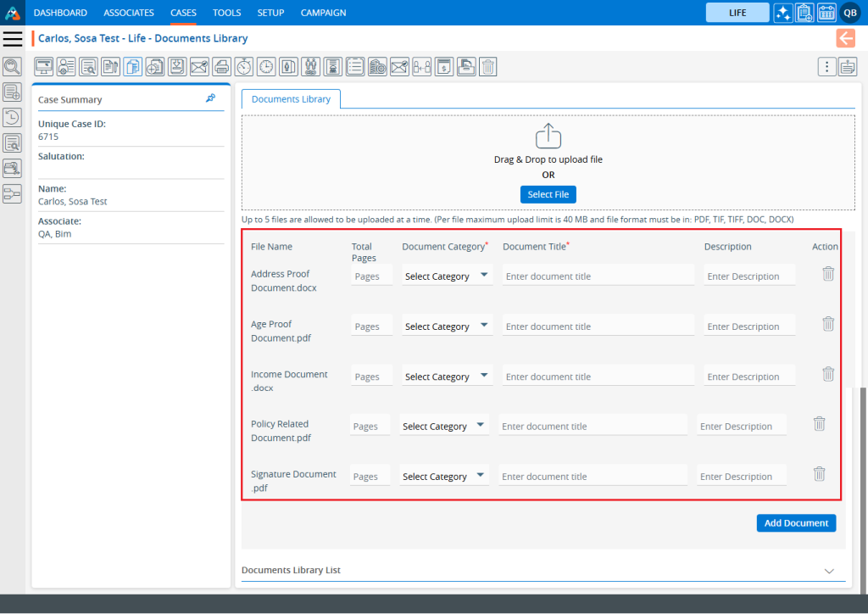Click the document title field for Income Document
The height and width of the screenshot is (614, 868).
coord(598,377)
